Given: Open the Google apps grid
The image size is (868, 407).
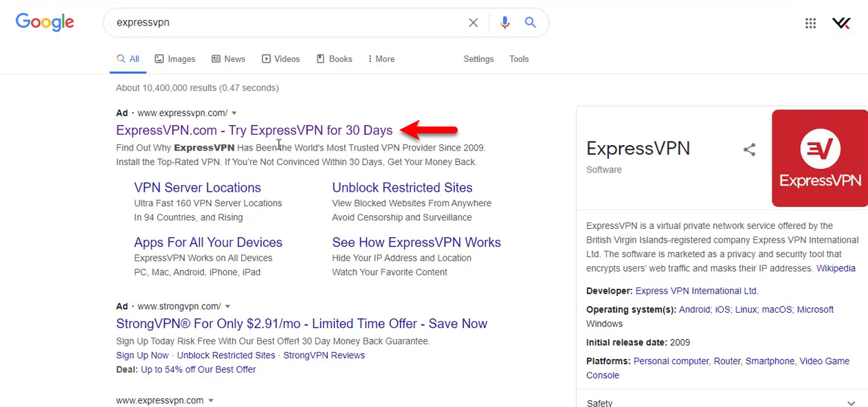Looking at the screenshot, I should coord(811,23).
